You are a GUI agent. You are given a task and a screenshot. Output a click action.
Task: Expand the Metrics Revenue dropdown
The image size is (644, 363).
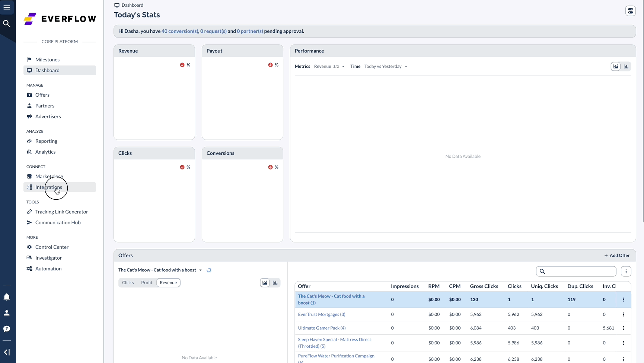click(329, 67)
